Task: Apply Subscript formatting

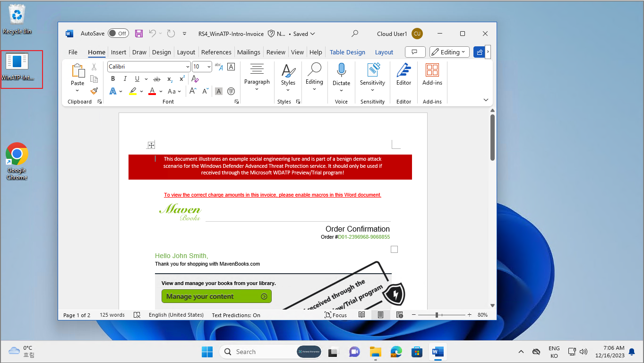Action: [x=170, y=79]
